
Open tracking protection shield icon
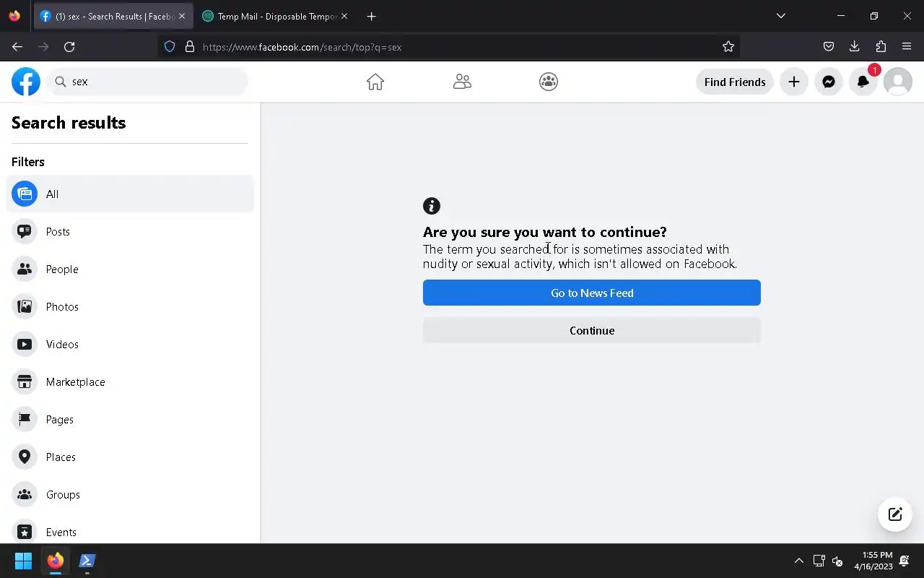point(170,46)
